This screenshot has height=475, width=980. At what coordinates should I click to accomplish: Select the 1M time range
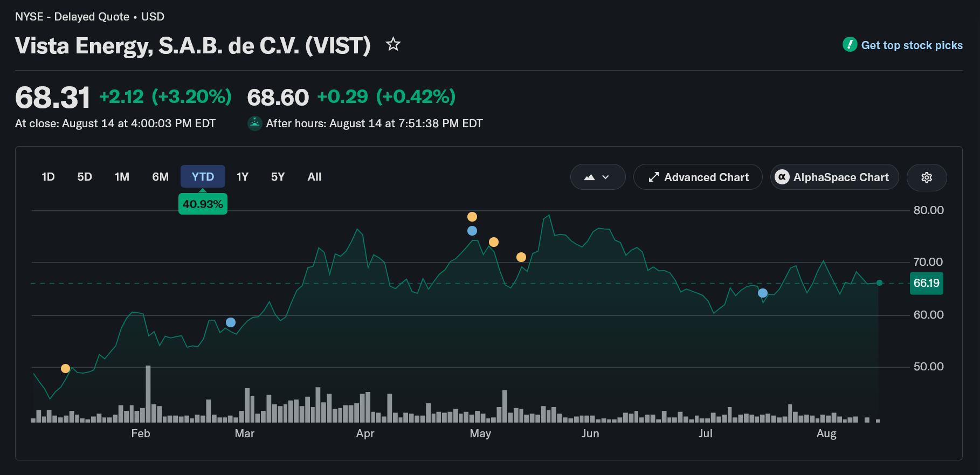[x=122, y=177]
